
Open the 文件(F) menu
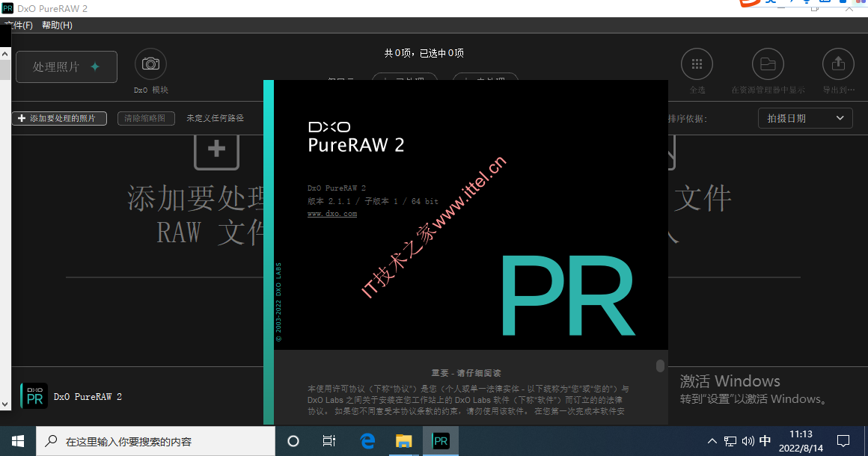18,25
